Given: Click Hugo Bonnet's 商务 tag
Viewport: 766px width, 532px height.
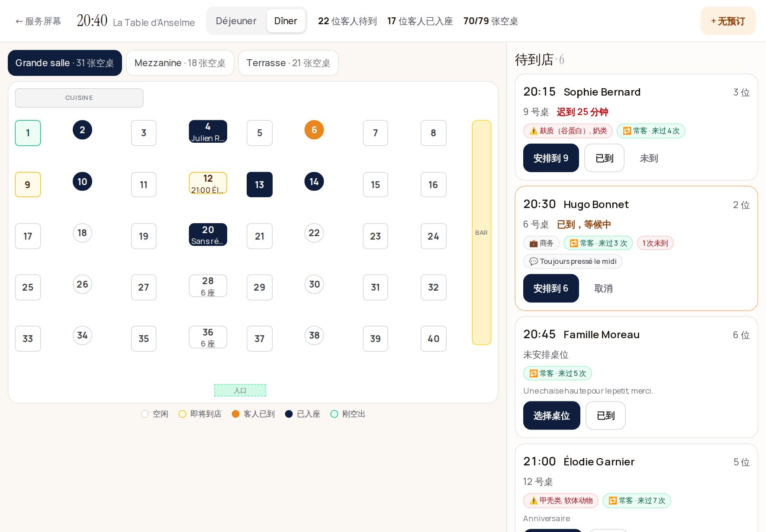Looking at the screenshot, I should [x=541, y=244].
